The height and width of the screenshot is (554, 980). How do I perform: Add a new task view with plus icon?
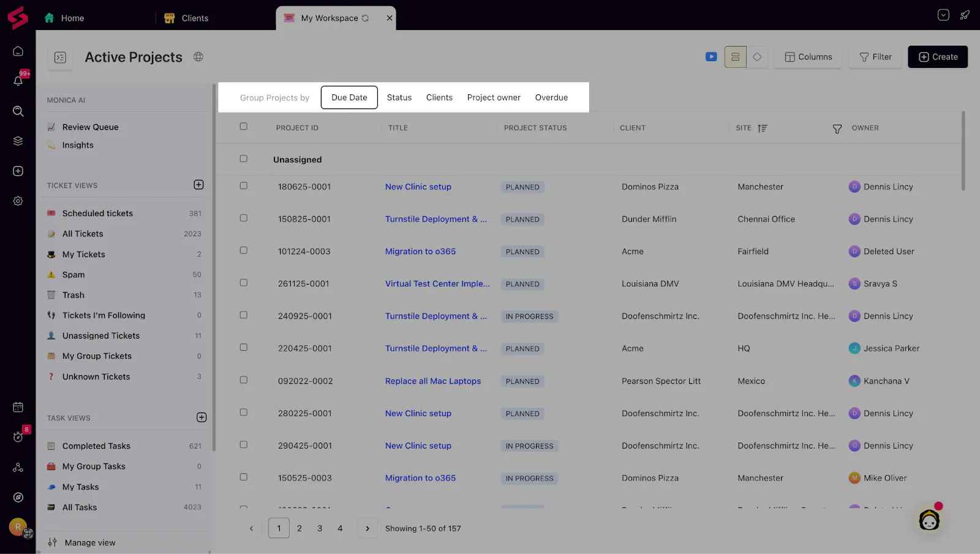pyautogui.click(x=202, y=417)
